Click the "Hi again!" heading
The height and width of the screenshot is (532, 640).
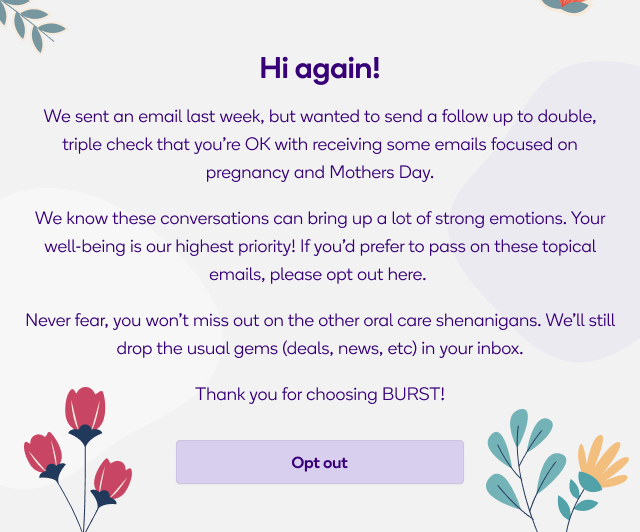point(320,69)
